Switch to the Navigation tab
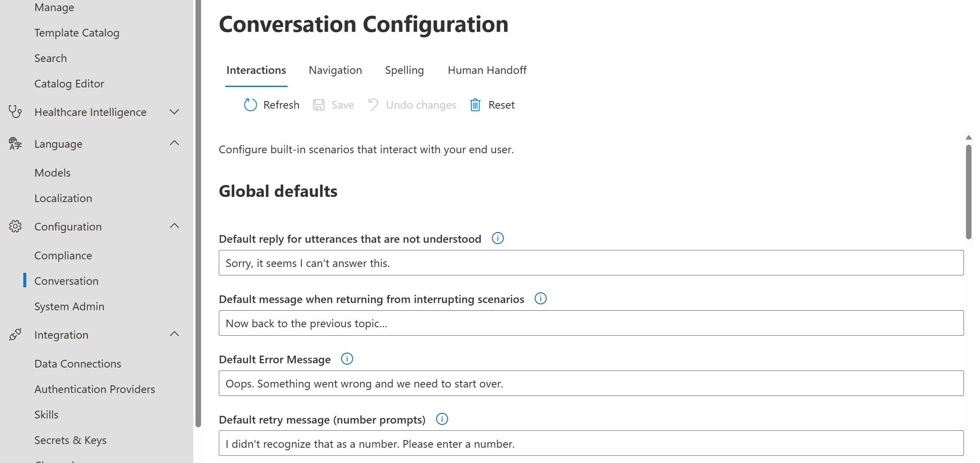The width and height of the screenshot is (980, 463). tap(335, 70)
